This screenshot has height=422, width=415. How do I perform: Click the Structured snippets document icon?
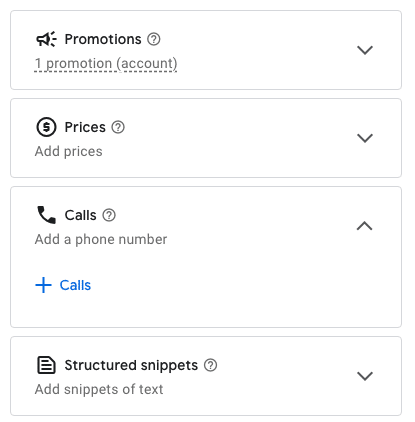tap(46, 365)
